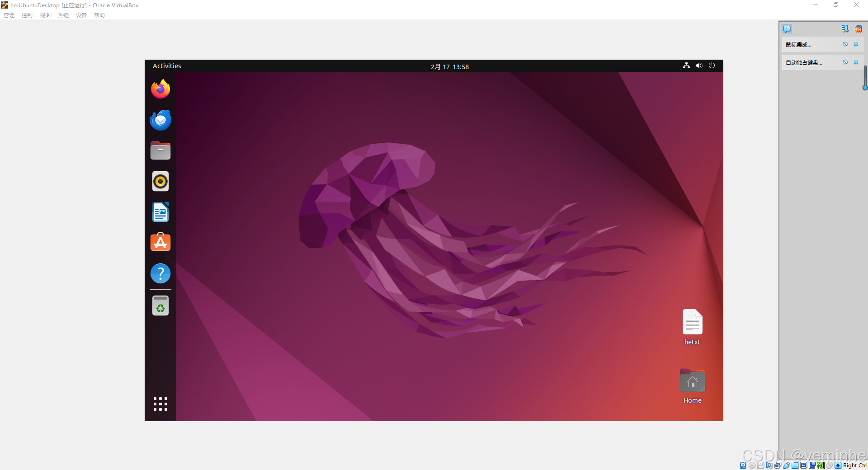Click the display settings status indicator
868x470 pixels.
coord(803,465)
